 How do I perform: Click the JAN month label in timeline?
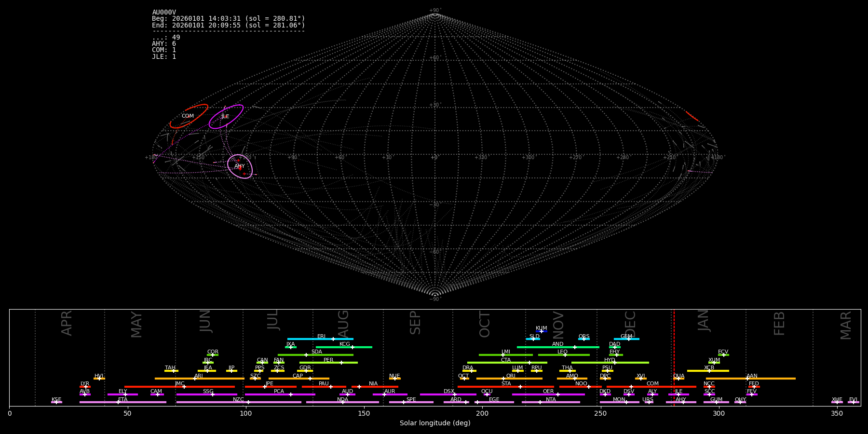click(x=704, y=320)
